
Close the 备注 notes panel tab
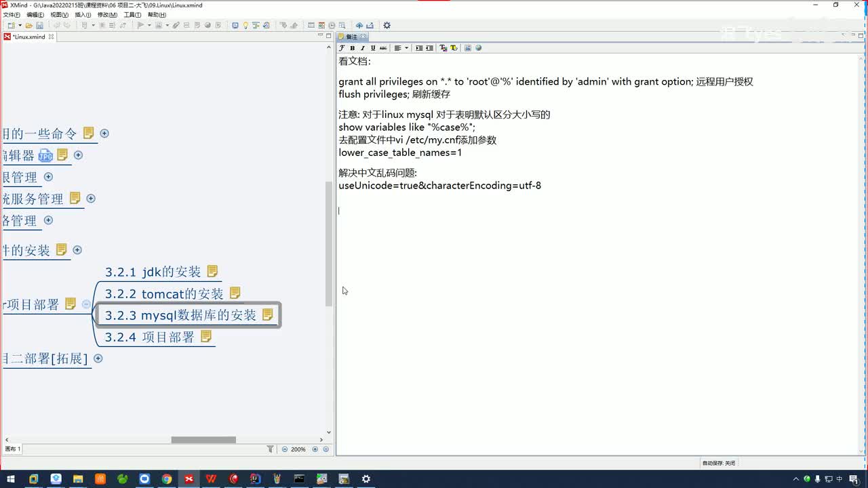363,37
